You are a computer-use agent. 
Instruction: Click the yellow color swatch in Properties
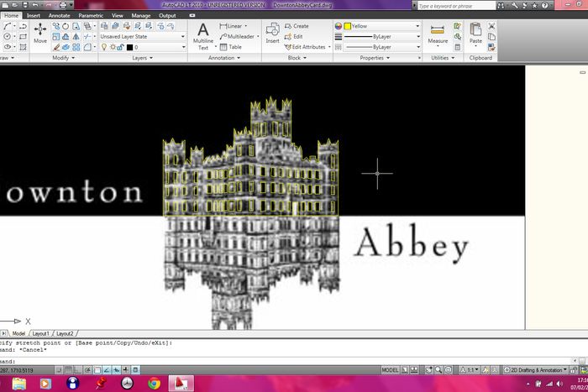click(348, 26)
